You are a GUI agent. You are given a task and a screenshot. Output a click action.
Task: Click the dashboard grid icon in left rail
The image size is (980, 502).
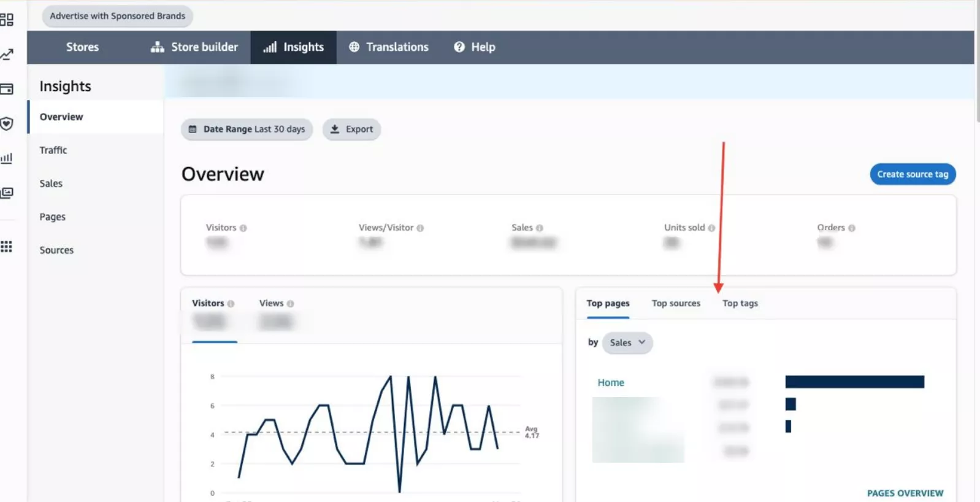point(7,20)
